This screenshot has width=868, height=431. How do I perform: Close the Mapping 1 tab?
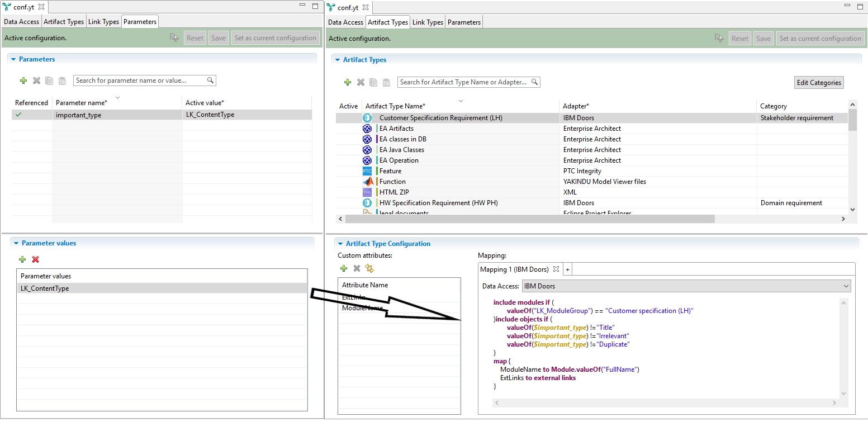coord(556,269)
